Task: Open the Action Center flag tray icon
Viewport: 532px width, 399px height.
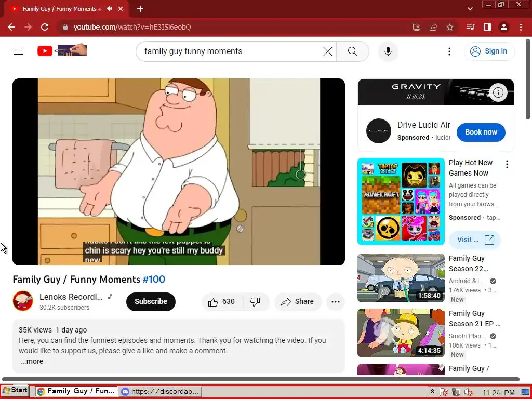Action: click(x=444, y=392)
